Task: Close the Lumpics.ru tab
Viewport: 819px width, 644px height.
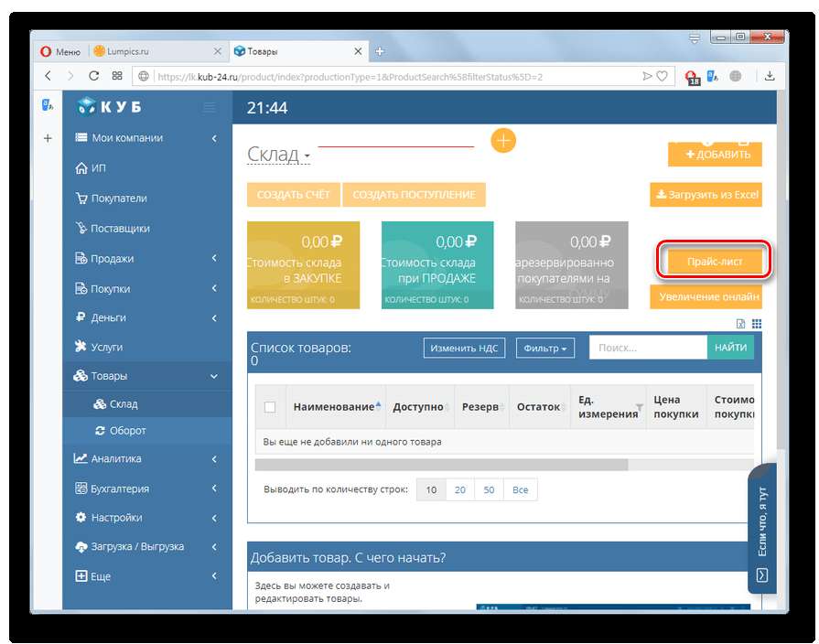Action: (217, 52)
